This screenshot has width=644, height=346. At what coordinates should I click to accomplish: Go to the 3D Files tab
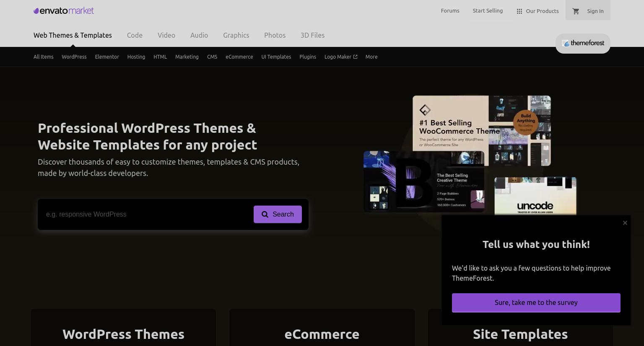click(x=312, y=35)
